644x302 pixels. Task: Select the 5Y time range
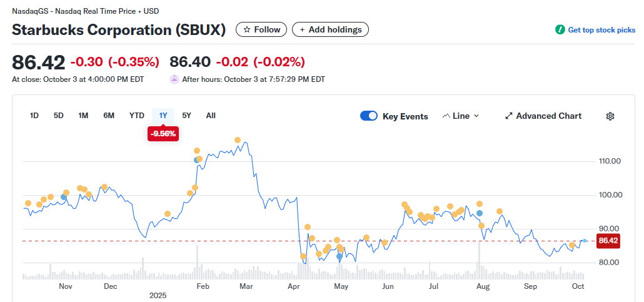[186, 116]
